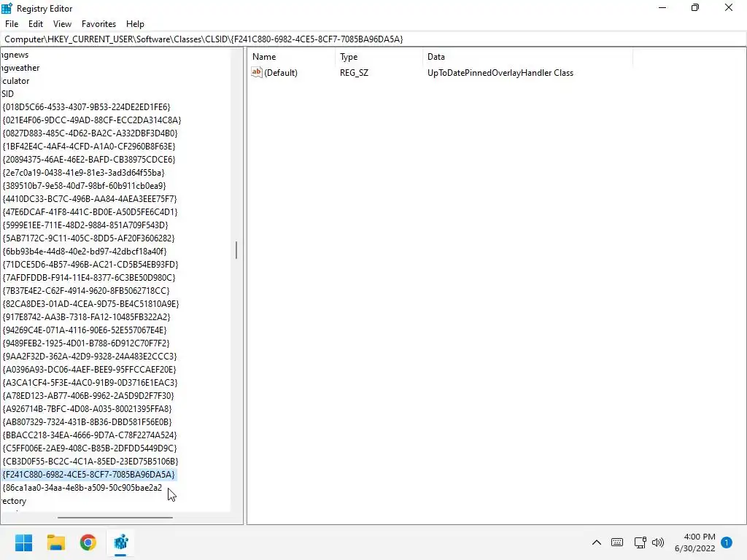Select key {7B37E4E2-C62F-4914-9620-8FB5062718CC}
Screen dimensions: 747x560
(86, 290)
